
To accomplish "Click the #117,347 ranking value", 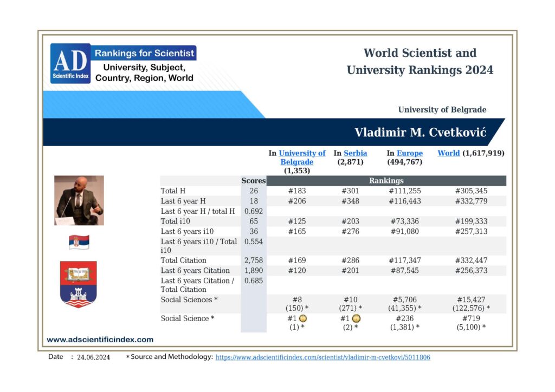I will coord(405,260).
